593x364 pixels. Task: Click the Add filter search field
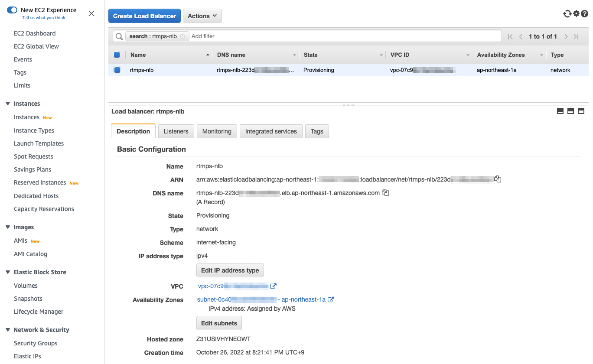345,36
